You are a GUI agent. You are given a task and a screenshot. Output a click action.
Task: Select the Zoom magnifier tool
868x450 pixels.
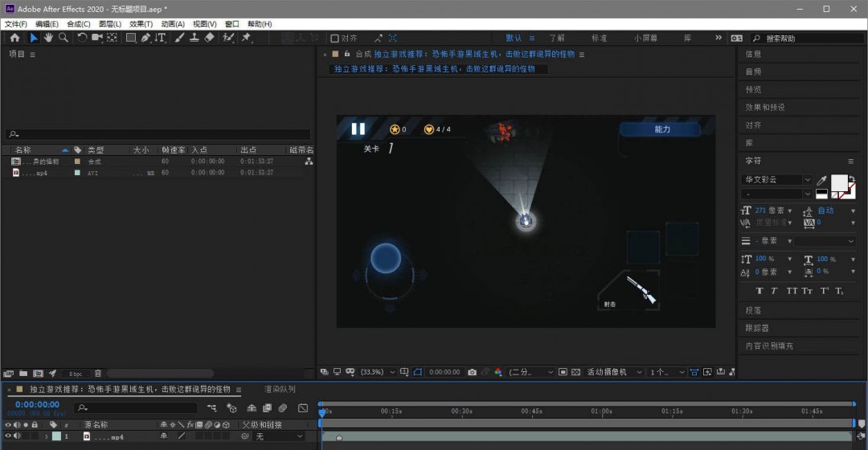[x=63, y=38]
